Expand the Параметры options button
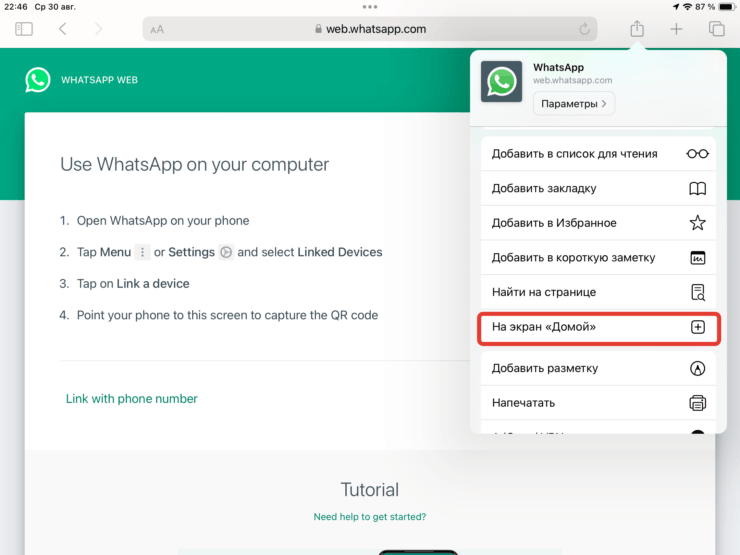The width and height of the screenshot is (740, 555). (x=573, y=104)
